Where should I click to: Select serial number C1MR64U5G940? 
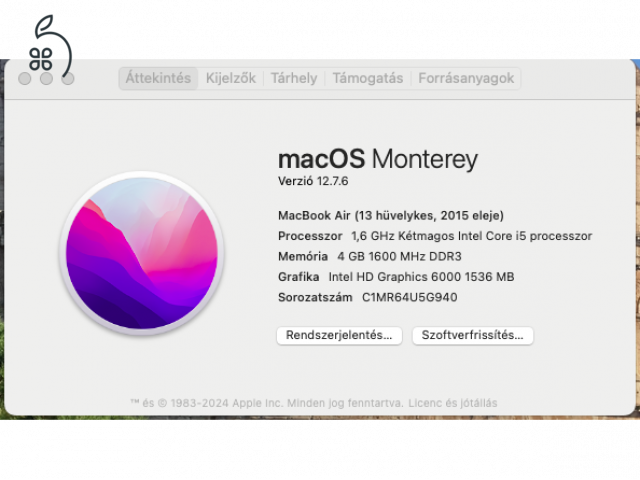(x=409, y=297)
